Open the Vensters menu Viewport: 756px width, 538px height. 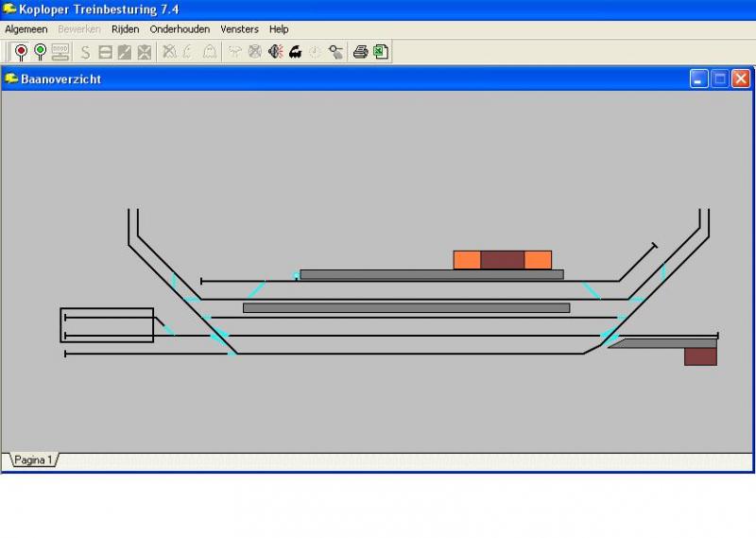pos(239,29)
